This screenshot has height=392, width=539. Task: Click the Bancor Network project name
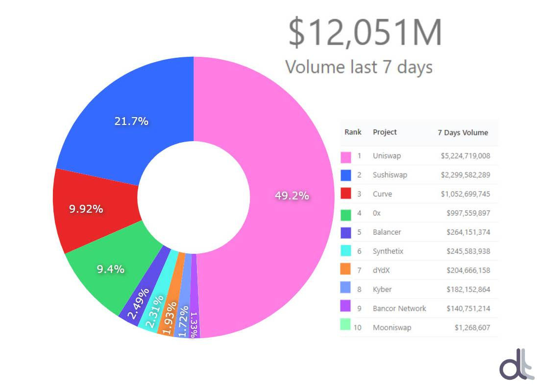point(399,308)
